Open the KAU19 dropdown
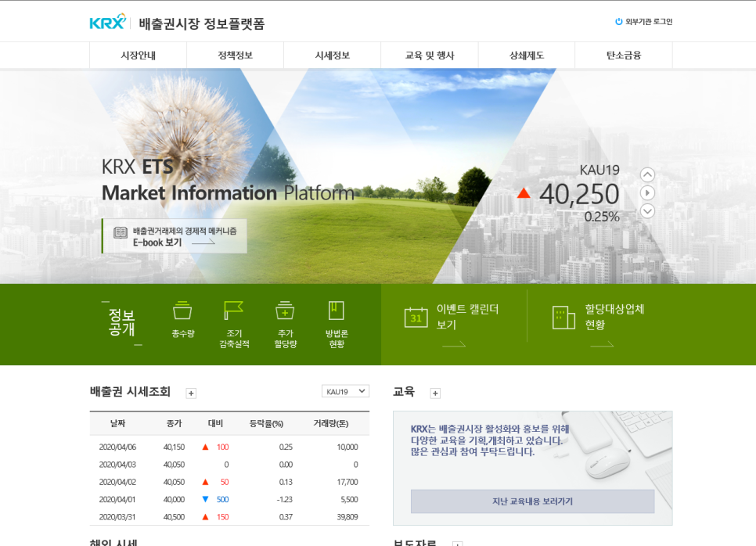Image resolution: width=756 pixels, height=546 pixels. pos(345,391)
